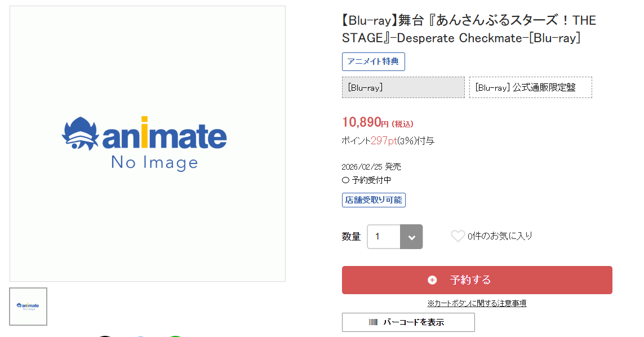Click the Blu-ray product title heading

(469, 29)
